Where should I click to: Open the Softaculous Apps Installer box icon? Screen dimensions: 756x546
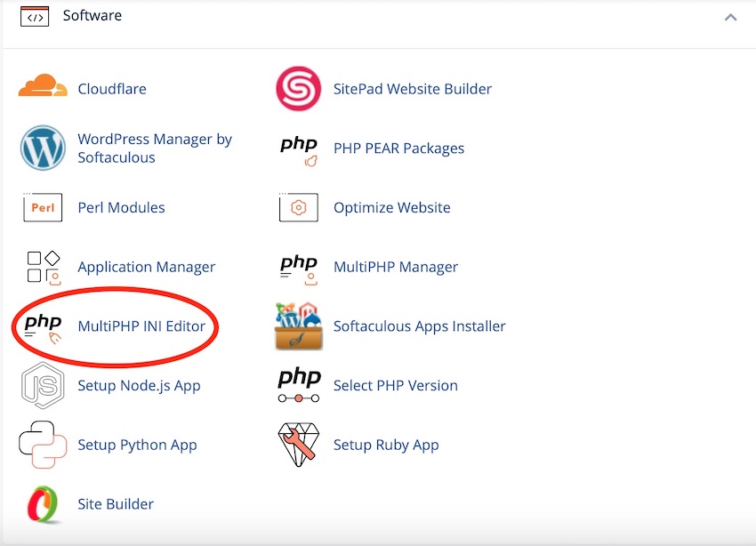click(299, 325)
